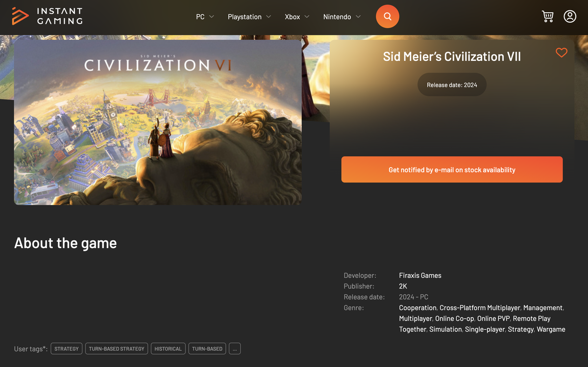The width and height of the screenshot is (588, 367).
Task: Open the Simulation genre link
Action: coord(445,330)
